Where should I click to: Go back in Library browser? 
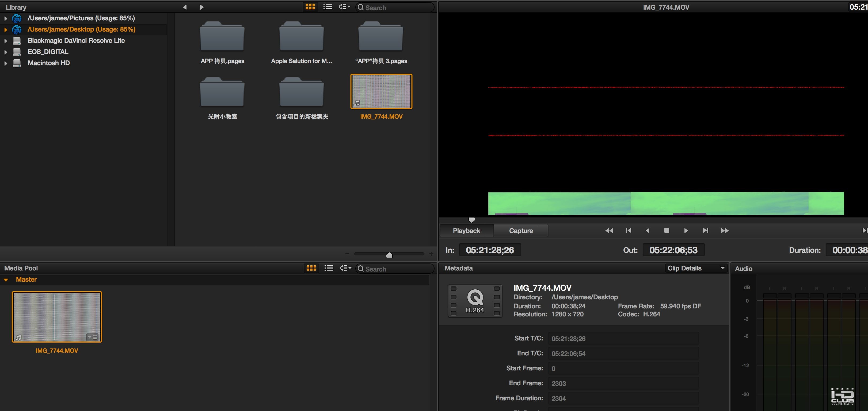point(185,7)
